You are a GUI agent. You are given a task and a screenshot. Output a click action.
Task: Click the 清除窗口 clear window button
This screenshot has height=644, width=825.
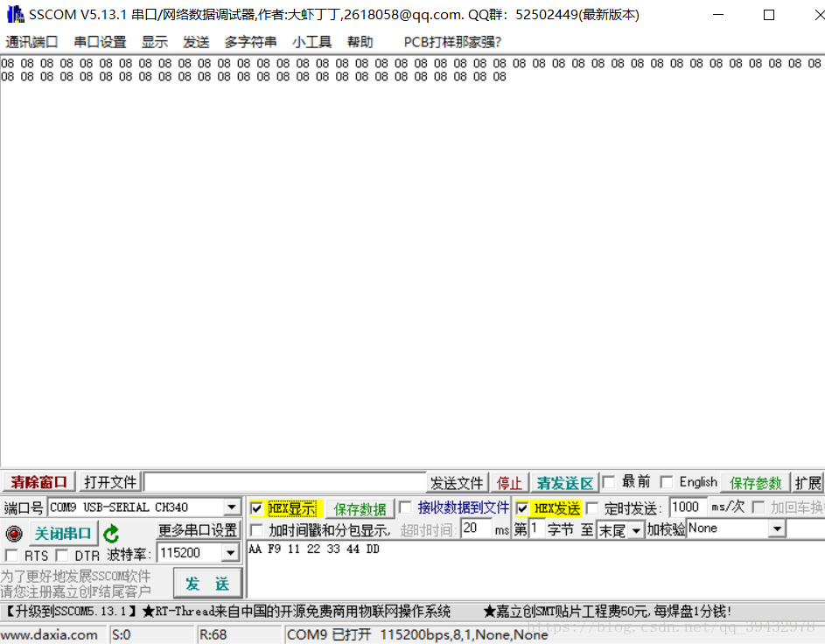click(x=38, y=482)
